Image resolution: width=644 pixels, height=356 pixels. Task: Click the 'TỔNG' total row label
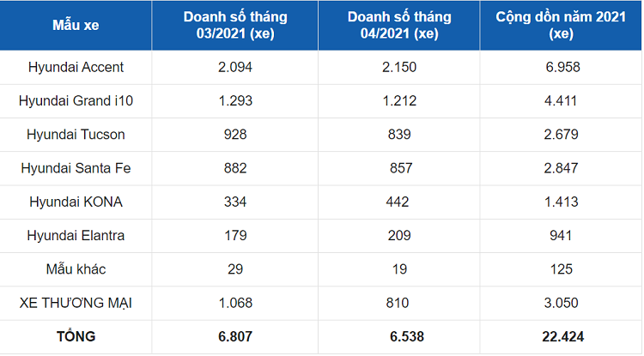(x=77, y=336)
